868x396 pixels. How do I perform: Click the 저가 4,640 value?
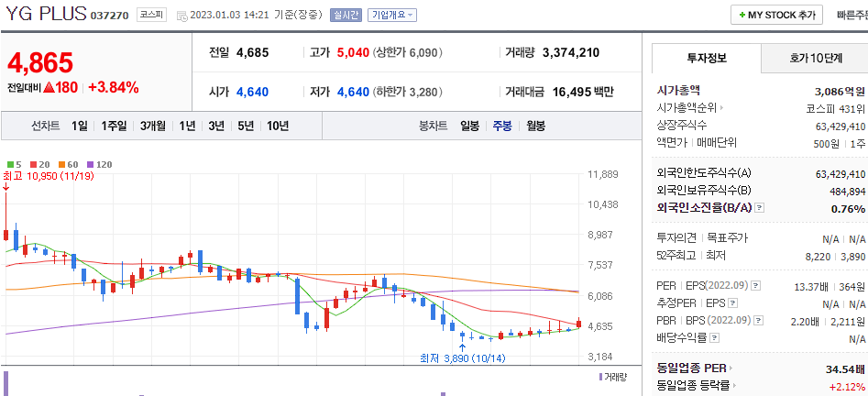[x=353, y=92]
